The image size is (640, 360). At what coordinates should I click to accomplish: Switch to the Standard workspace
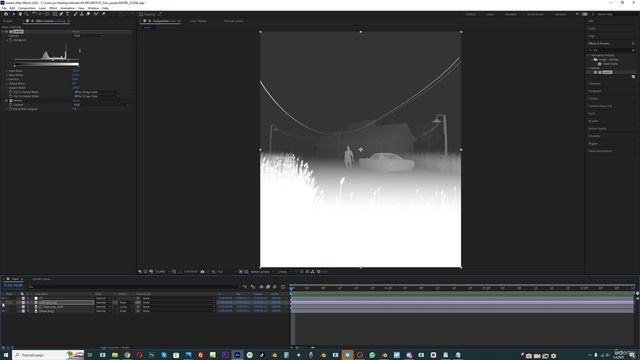point(511,14)
